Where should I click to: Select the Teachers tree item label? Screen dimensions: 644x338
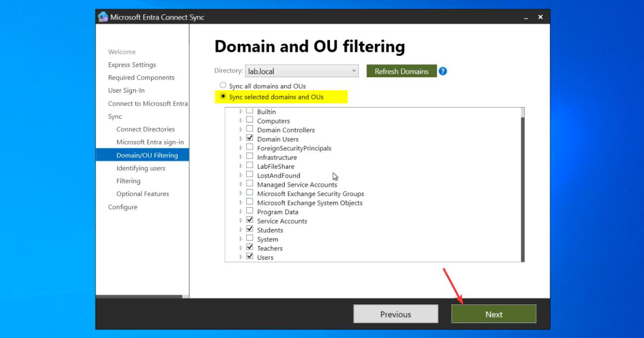tap(270, 248)
